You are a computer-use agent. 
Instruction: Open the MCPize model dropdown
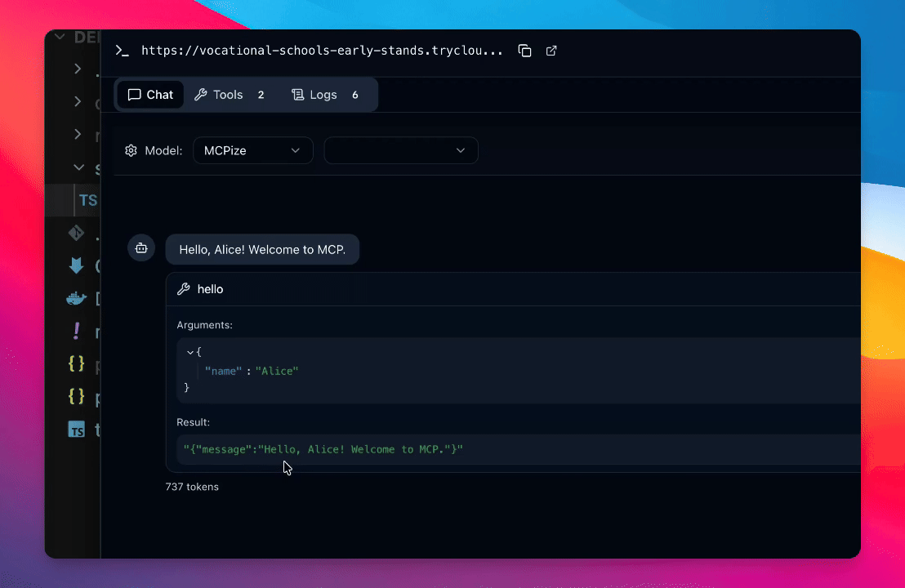tap(252, 150)
